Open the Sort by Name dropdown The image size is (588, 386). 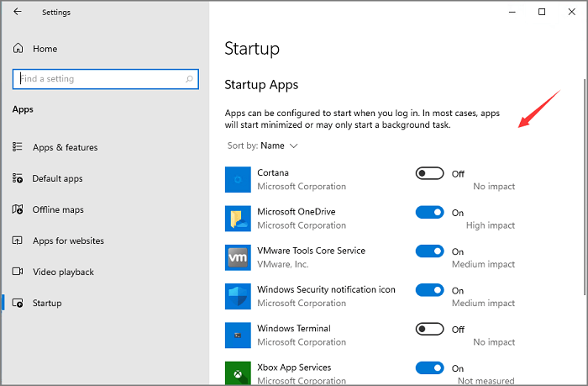(x=278, y=145)
